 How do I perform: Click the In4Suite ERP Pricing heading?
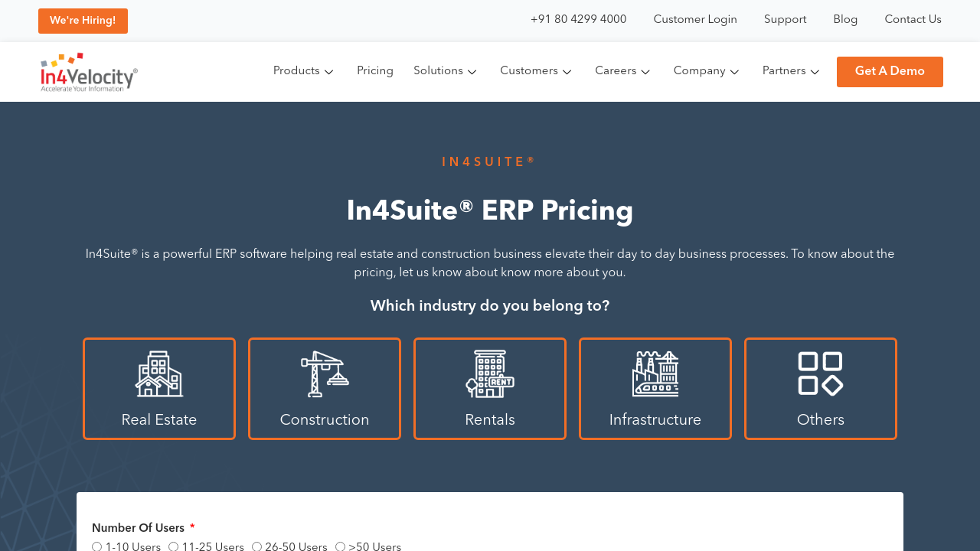point(490,211)
